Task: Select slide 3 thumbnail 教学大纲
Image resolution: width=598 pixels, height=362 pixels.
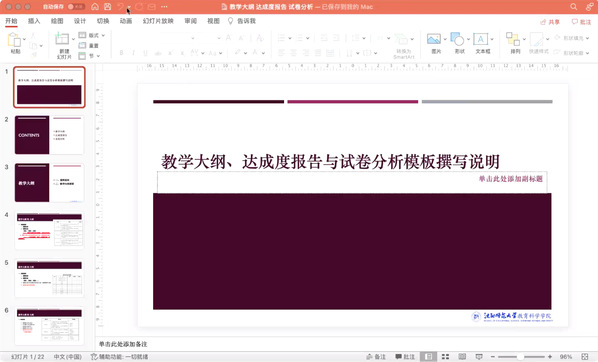Action: coord(49,183)
